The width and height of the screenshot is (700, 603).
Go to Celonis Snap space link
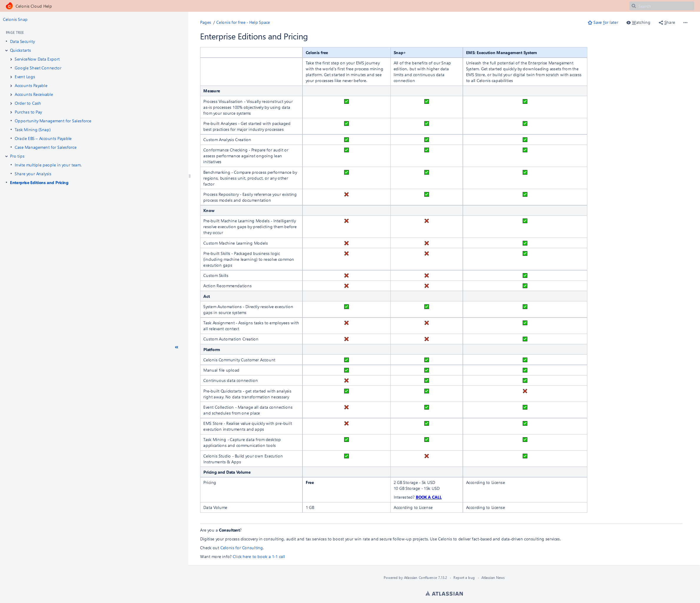tap(15, 20)
